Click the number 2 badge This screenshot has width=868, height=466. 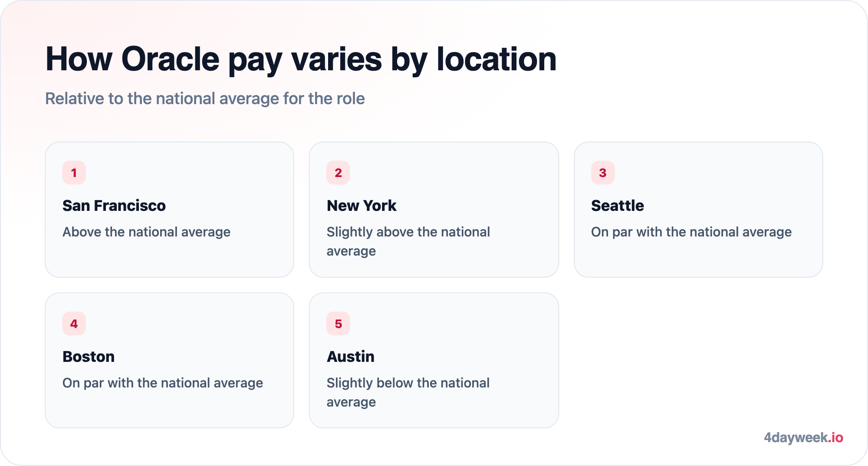tap(338, 173)
